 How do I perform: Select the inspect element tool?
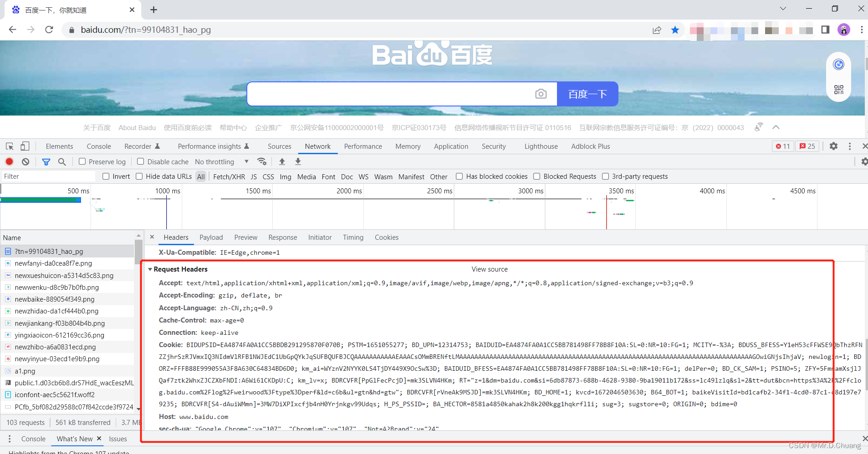[x=9, y=146]
